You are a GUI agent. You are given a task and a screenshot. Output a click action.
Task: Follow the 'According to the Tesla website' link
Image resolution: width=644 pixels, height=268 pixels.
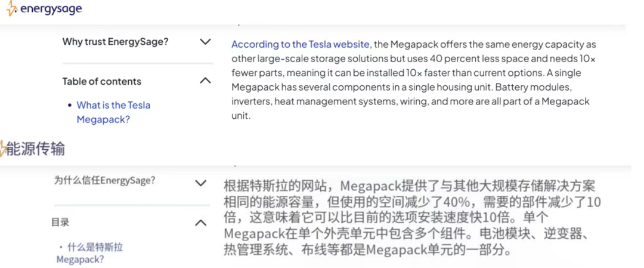click(300, 44)
